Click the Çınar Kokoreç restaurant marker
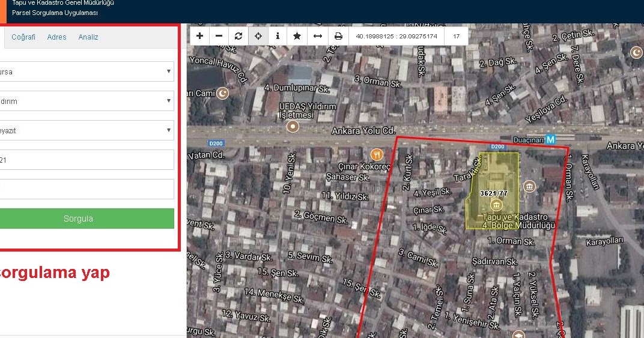 [x=377, y=154]
